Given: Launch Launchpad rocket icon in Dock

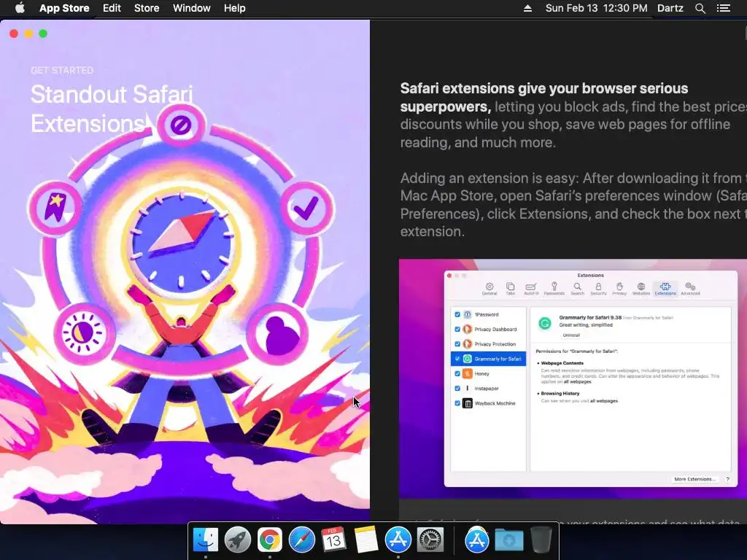Looking at the screenshot, I should point(237,540).
